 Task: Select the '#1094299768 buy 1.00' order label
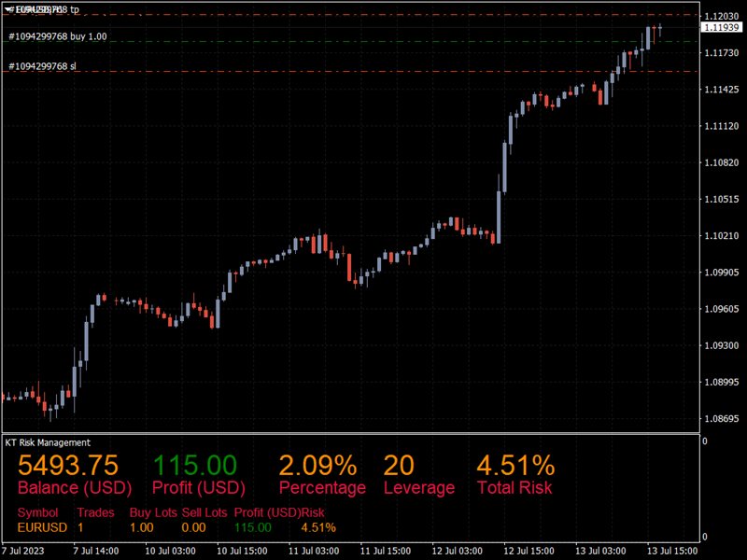[x=58, y=36]
